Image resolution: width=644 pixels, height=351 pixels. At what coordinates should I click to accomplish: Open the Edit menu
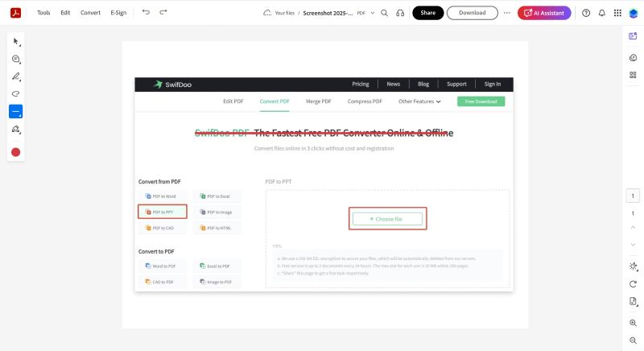pyautogui.click(x=65, y=13)
